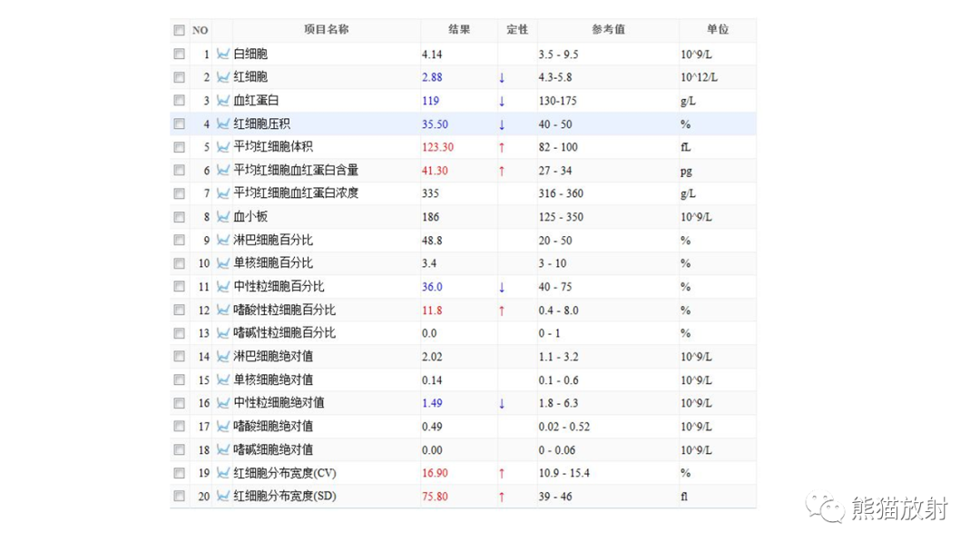Viewport: 980px width, 552px height.
Task: Click the 定性 column header
Action: tap(517, 29)
